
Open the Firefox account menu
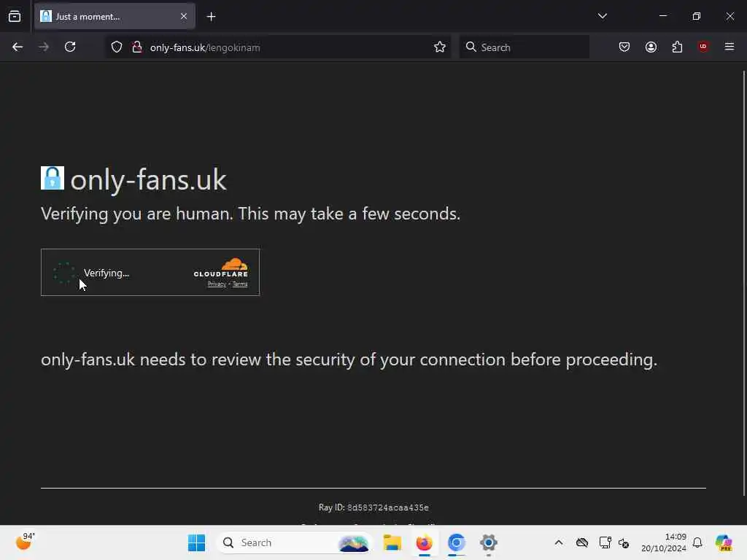pyautogui.click(x=651, y=47)
